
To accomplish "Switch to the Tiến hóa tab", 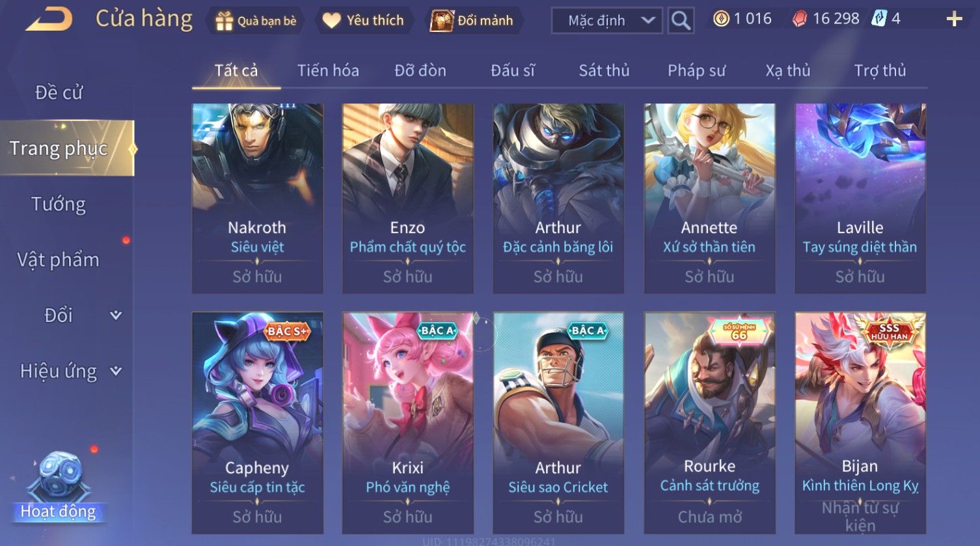I will point(328,70).
